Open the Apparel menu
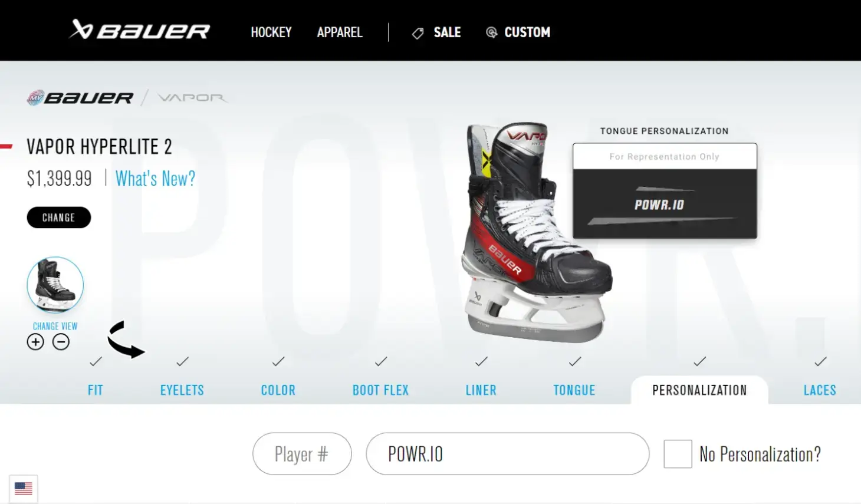The image size is (861, 504). tap(340, 32)
